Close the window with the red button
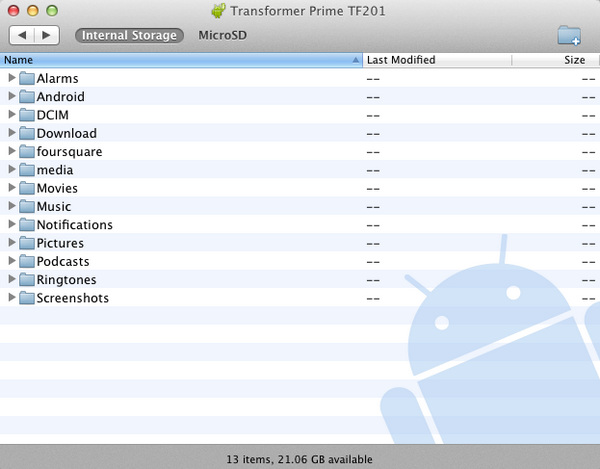The height and width of the screenshot is (469, 600). tap(14, 11)
